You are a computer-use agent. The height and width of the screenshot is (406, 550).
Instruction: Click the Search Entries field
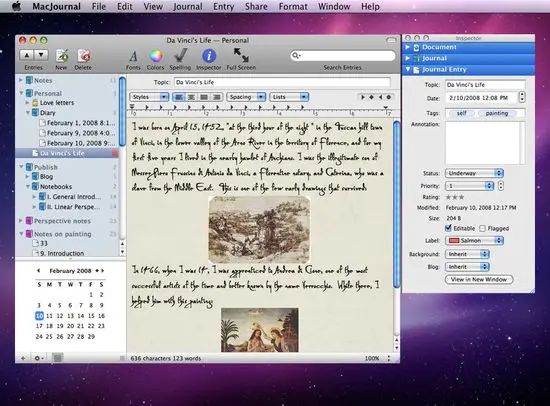point(343,55)
